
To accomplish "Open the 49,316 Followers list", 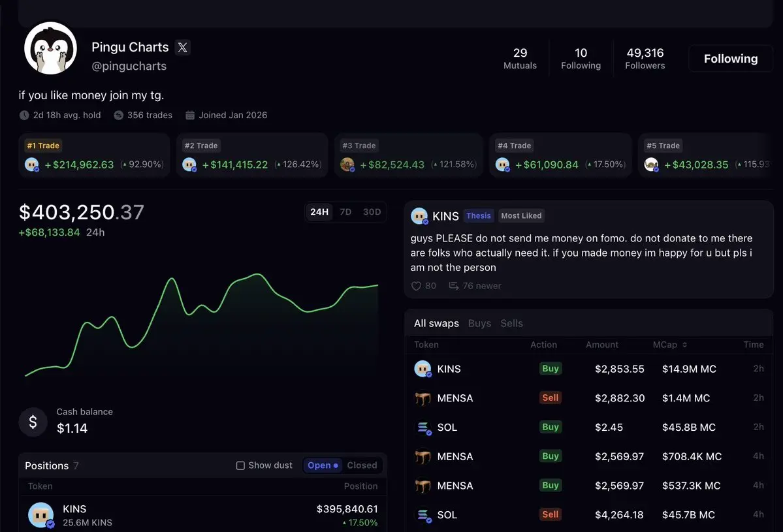I will pos(645,58).
